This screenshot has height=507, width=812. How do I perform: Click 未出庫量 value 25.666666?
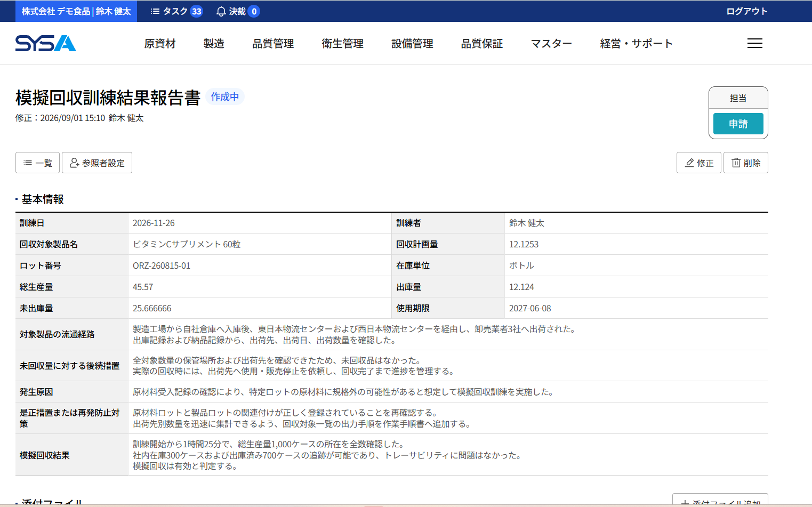click(x=152, y=308)
